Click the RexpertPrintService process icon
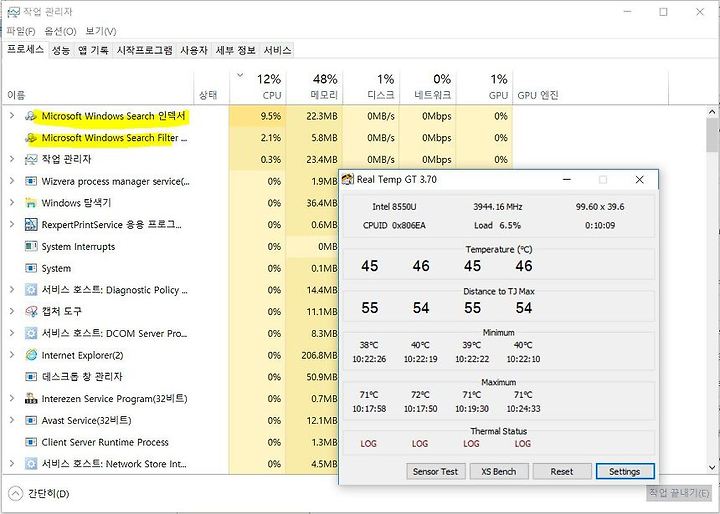720x514 pixels. click(31, 225)
